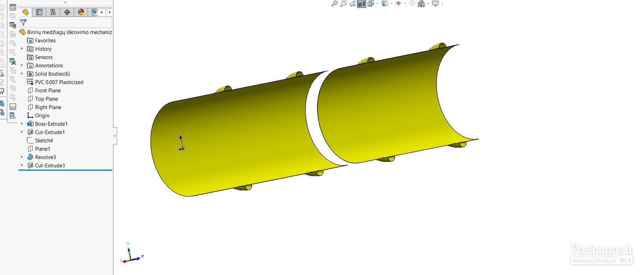Click the Zoom to Fit icon
This screenshot has height=275, width=644.
(x=334, y=4)
